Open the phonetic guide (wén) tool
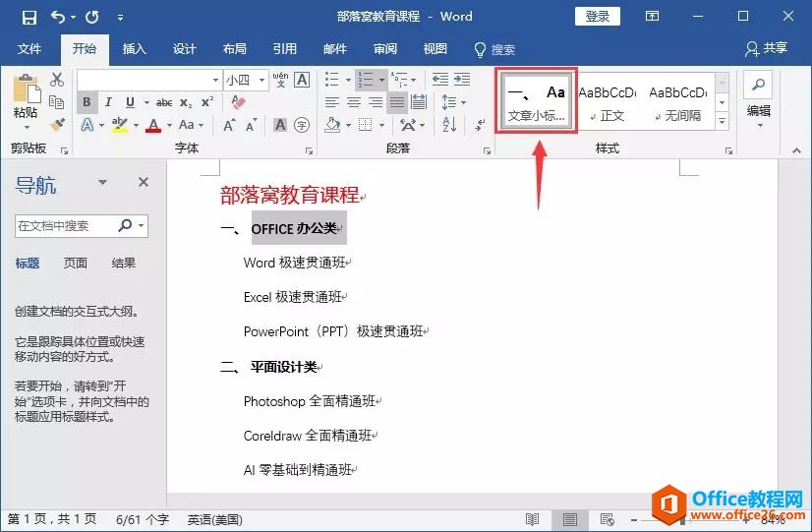 [280, 80]
